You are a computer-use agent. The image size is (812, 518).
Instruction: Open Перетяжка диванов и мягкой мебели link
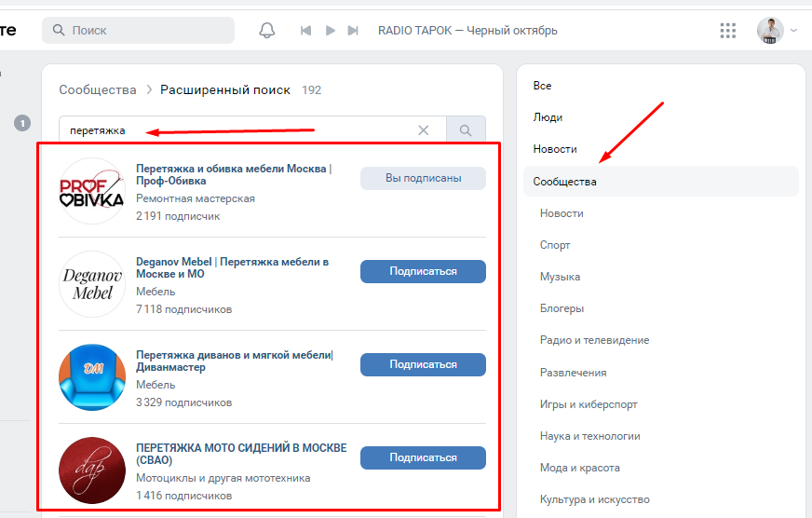(235, 361)
